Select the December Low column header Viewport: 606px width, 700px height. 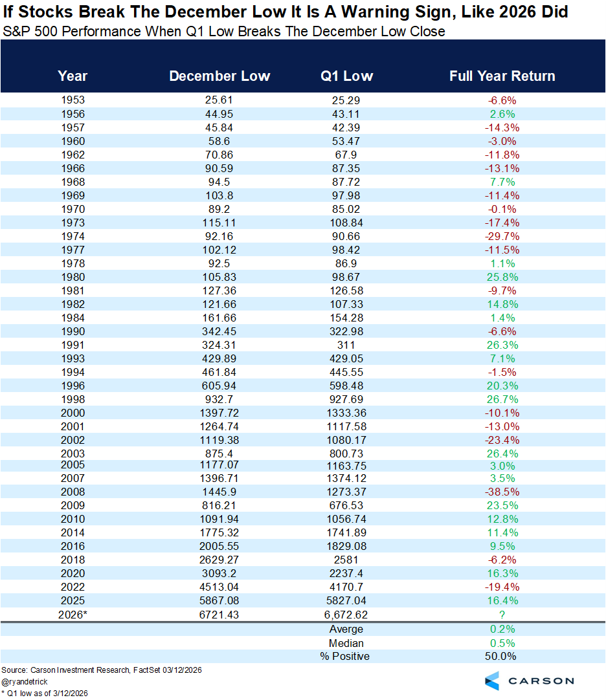219,76
